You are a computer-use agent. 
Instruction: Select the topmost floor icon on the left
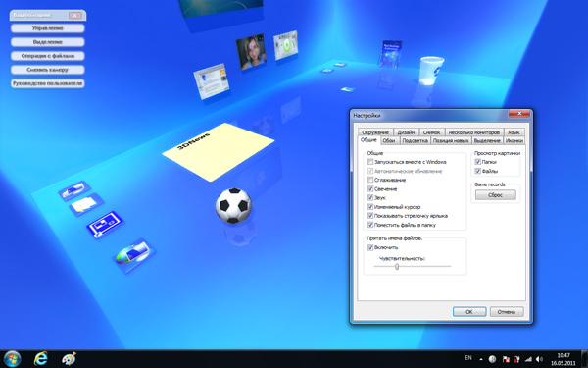click(74, 190)
